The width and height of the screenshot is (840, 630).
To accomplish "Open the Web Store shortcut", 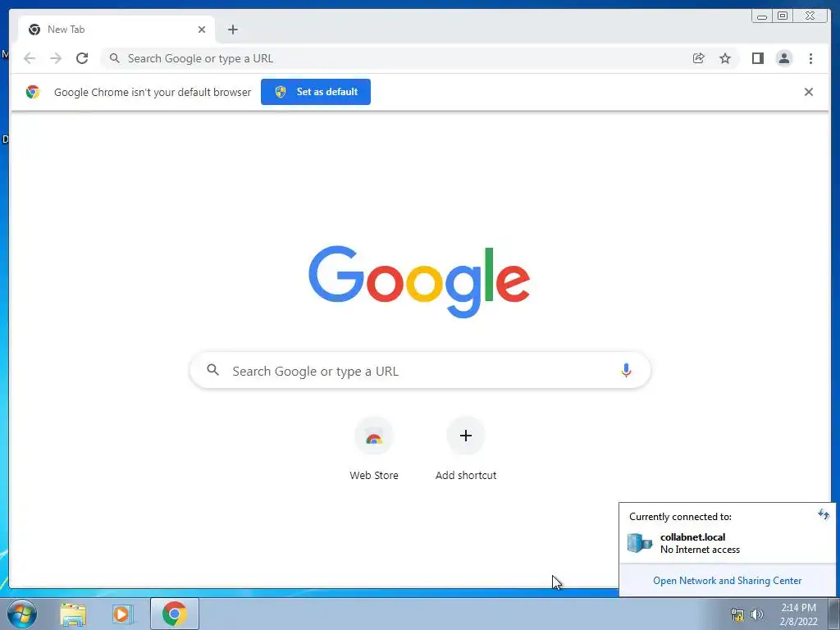I will (x=374, y=436).
